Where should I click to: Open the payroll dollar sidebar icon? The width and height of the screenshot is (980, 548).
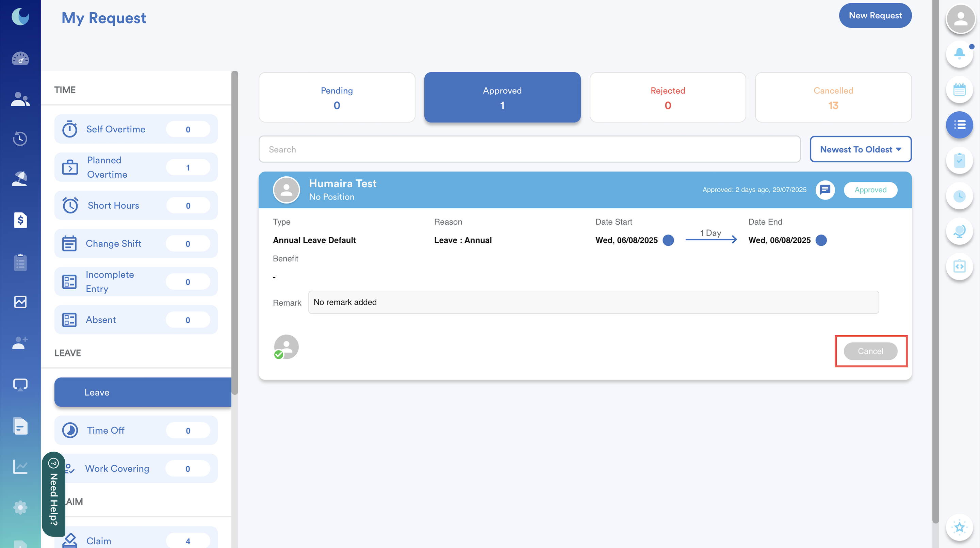point(20,220)
